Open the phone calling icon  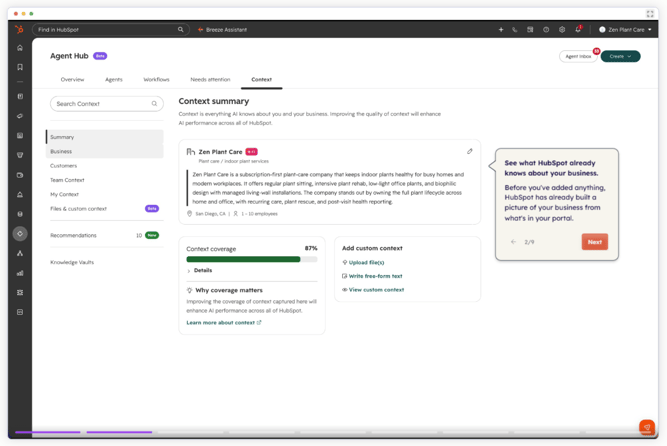click(x=515, y=30)
